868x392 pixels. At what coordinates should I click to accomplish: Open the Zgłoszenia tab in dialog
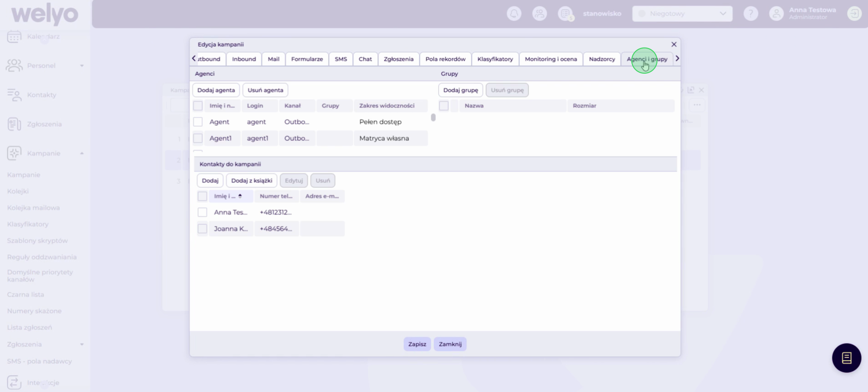click(398, 59)
